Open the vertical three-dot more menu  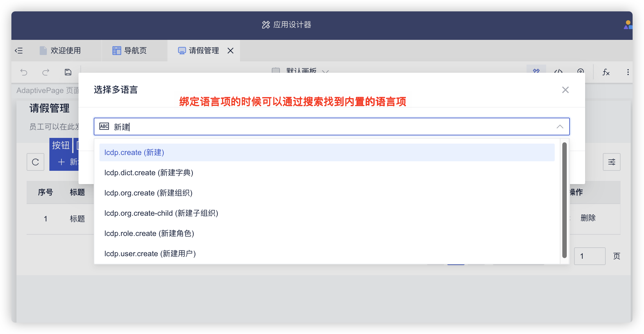(x=628, y=72)
